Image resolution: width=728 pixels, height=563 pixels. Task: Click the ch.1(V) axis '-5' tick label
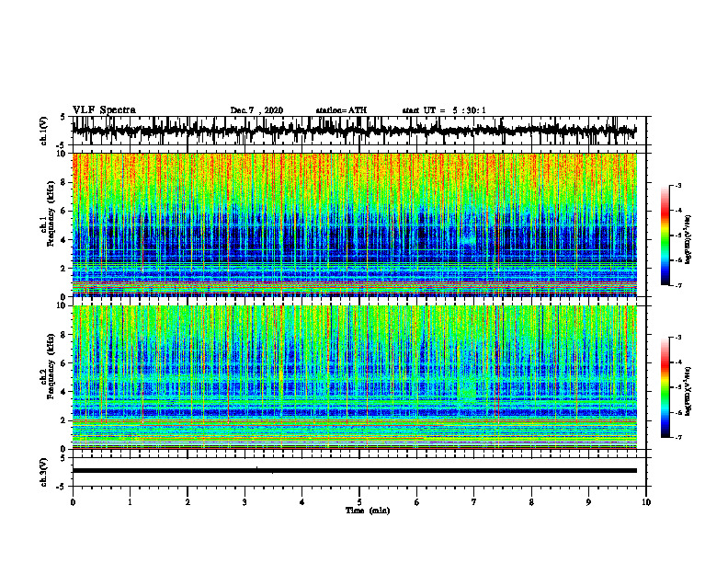click(62, 145)
